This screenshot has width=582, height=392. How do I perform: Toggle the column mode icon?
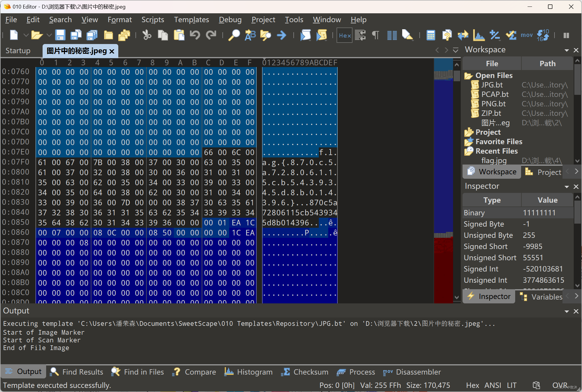click(392, 35)
